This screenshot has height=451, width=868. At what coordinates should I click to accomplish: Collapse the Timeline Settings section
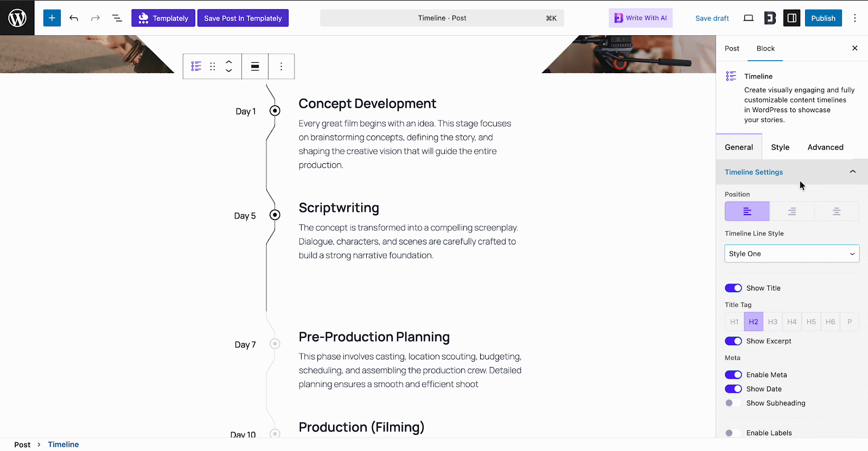point(852,171)
